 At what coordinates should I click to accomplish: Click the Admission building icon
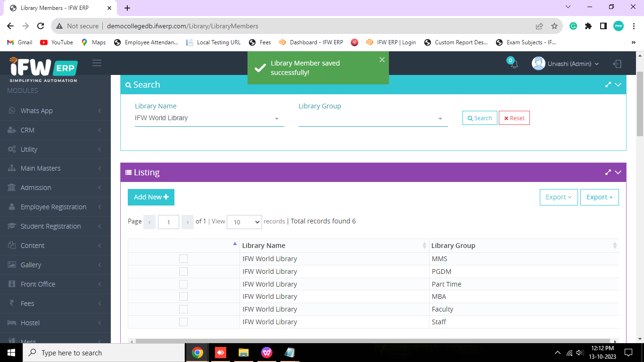point(12,188)
